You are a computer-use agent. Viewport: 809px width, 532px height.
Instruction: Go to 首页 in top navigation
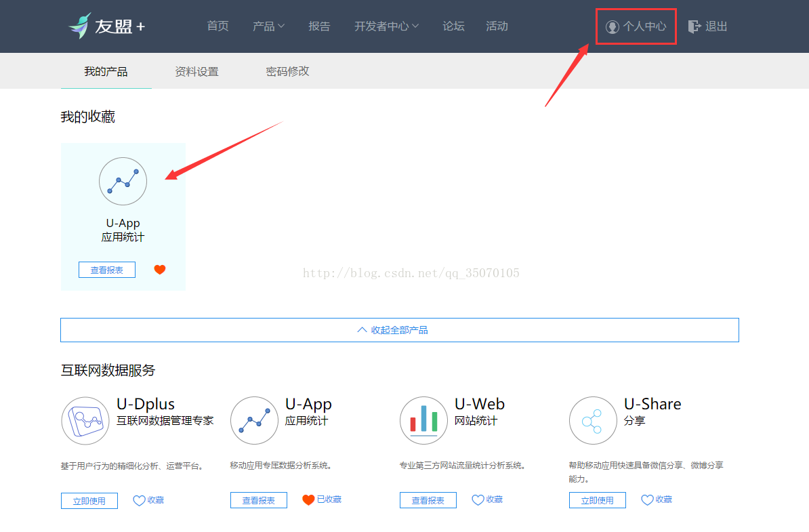point(217,26)
